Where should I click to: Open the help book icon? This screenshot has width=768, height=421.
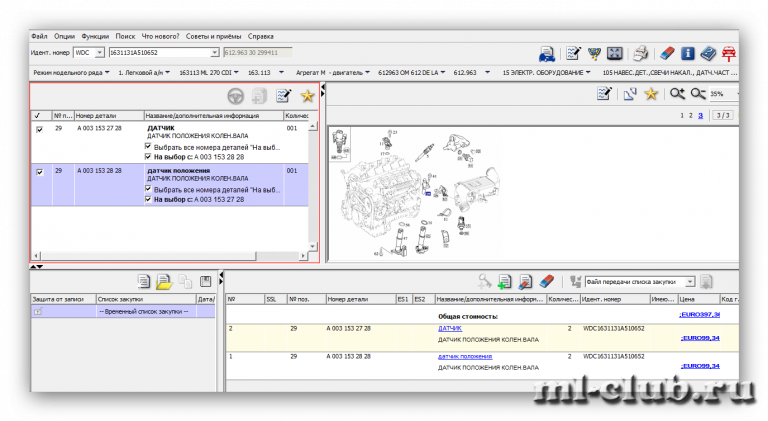[x=708, y=53]
